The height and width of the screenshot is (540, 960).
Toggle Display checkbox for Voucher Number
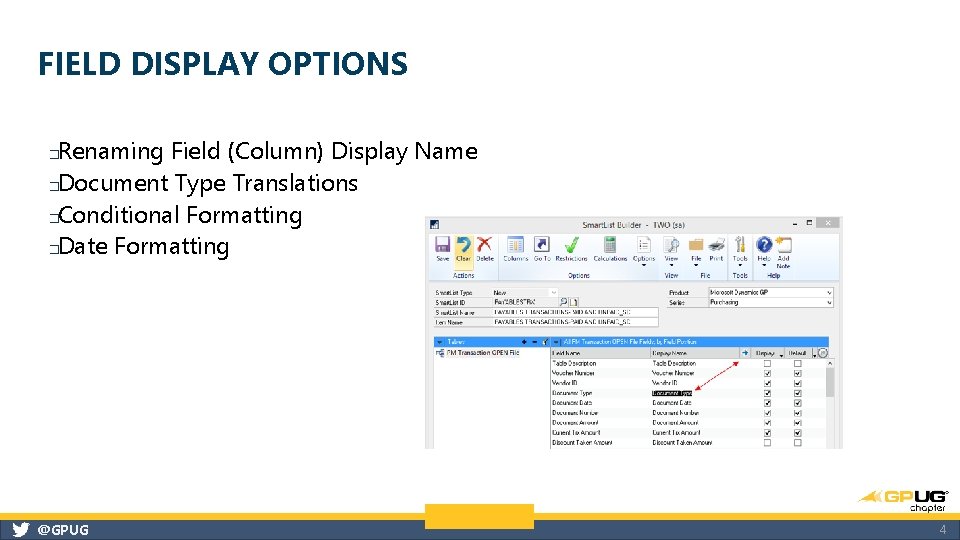tap(767, 373)
